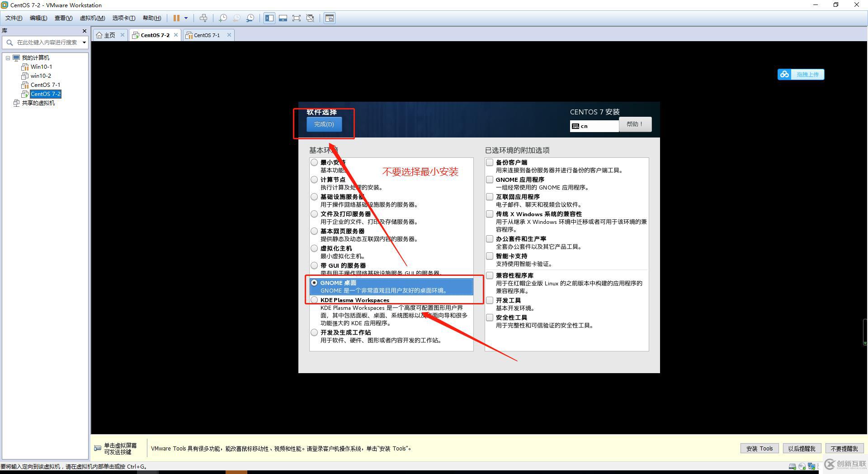The width and height of the screenshot is (868, 474).
Task: Open the 文件(F) menu
Action: 14,18
